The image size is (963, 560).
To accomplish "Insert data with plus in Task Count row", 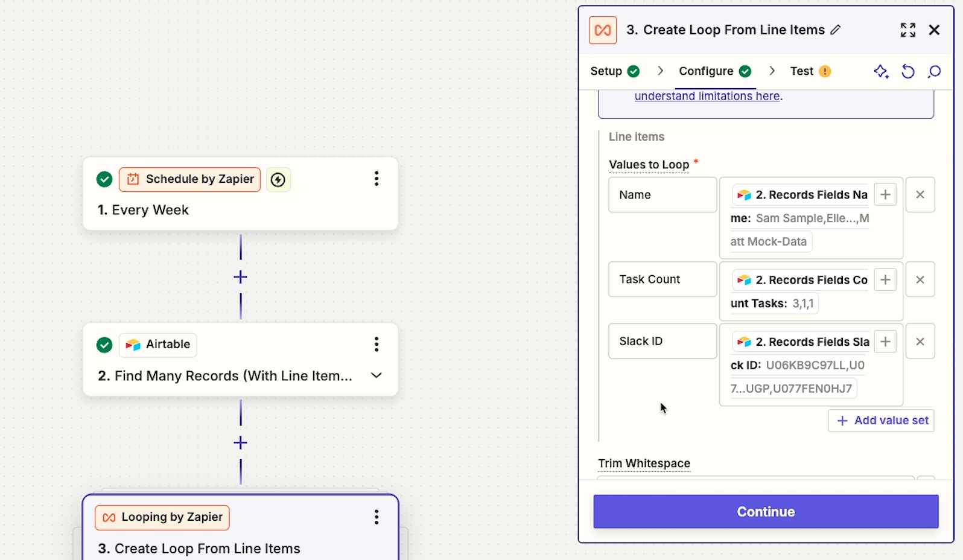I will (885, 280).
